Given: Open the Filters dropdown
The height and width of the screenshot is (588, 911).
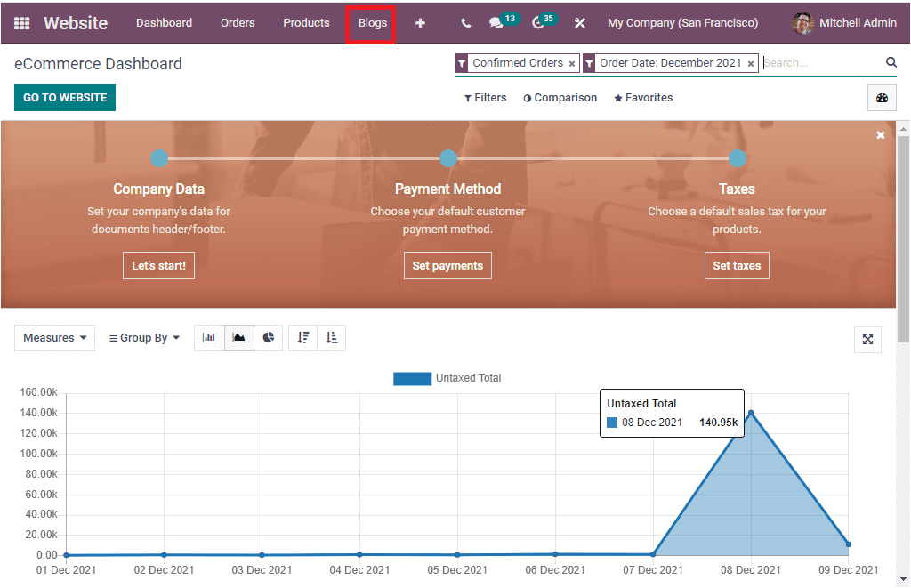Looking at the screenshot, I should point(485,98).
